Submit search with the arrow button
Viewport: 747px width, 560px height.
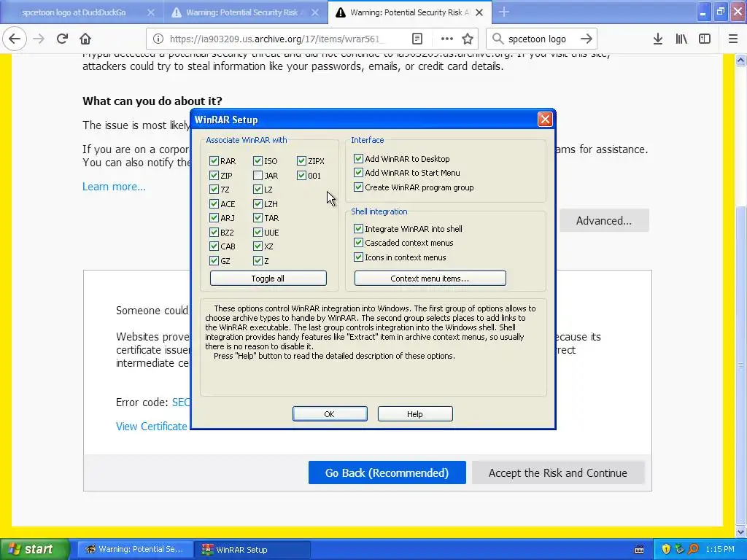tap(587, 39)
